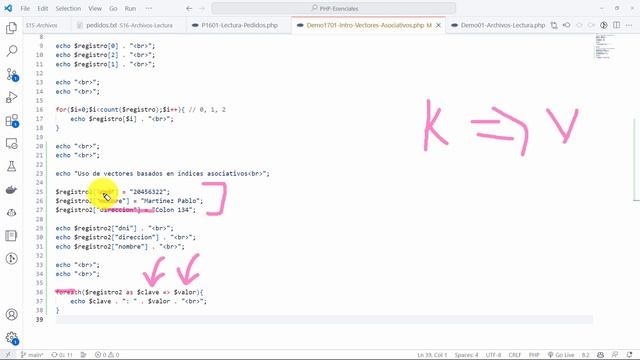Click the for loop on line 16
This screenshot has width=640, height=360.
pos(140,109)
